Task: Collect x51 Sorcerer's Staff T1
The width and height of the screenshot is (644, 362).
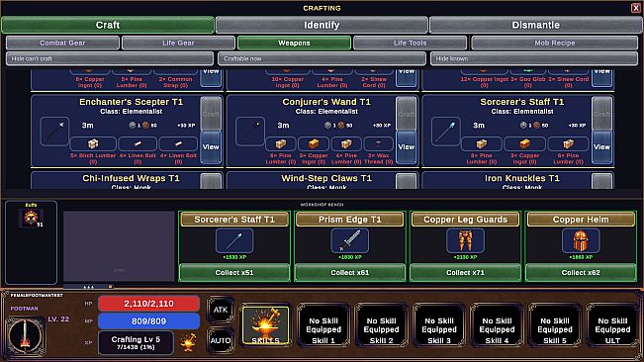Action: coord(234,273)
